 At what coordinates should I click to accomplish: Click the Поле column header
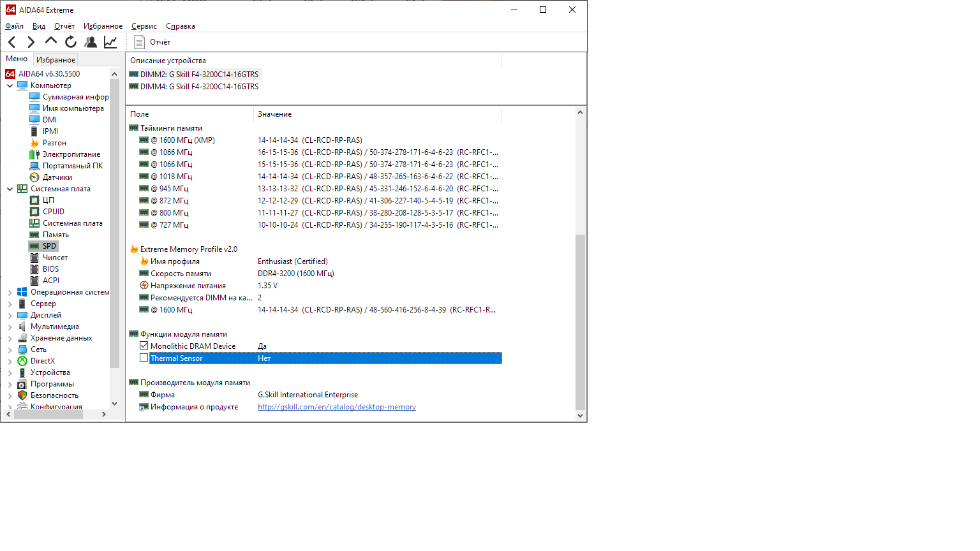click(x=189, y=114)
